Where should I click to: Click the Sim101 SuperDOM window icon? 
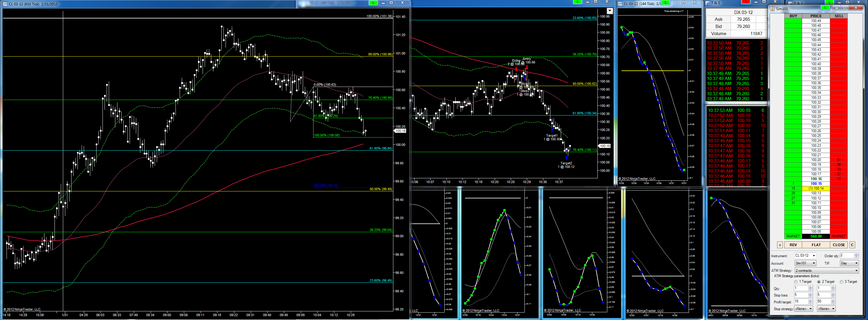point(773,9)
